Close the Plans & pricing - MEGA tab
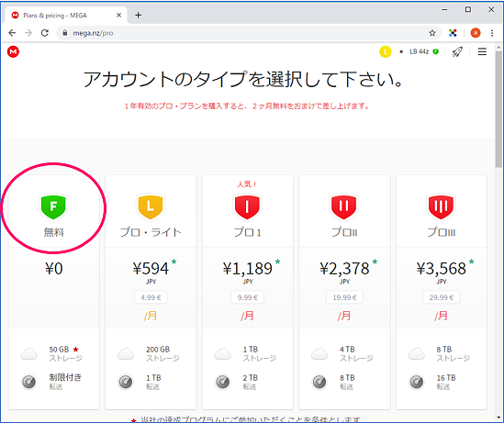The width and height of the screenshot is (504, 423). (118, 15)
